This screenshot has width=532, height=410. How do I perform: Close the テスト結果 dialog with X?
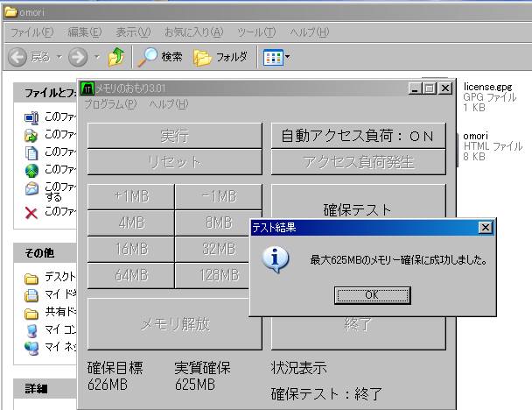pos(485,228)
